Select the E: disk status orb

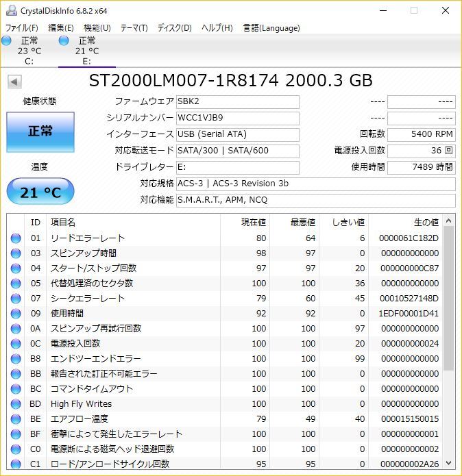click(64, 40)
